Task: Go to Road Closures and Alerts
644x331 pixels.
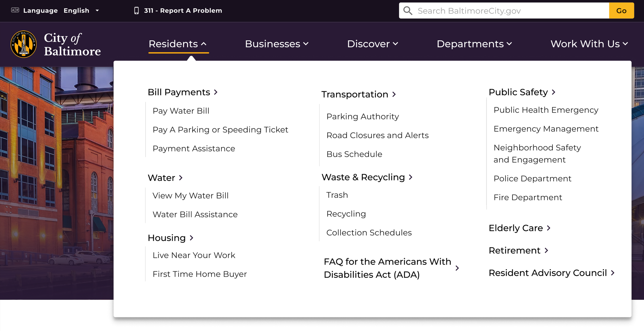Action: click(377, 135)
